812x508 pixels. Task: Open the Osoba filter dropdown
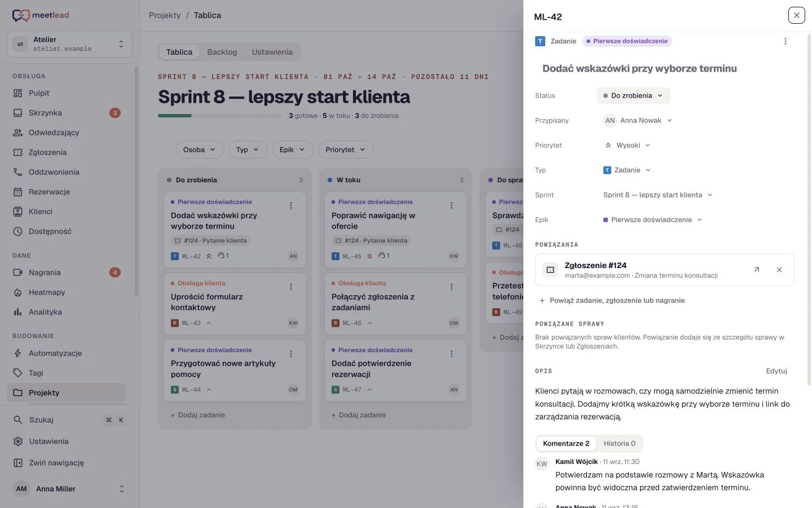coord(200,150)
